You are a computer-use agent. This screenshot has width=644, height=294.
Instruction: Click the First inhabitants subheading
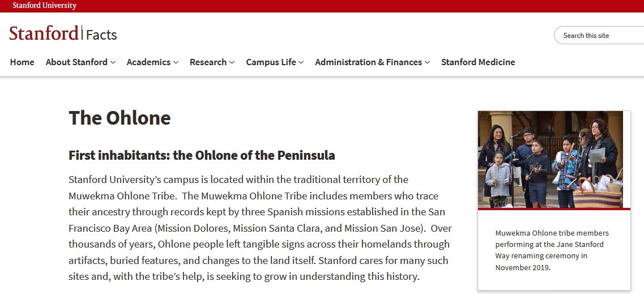coord(202,155)
